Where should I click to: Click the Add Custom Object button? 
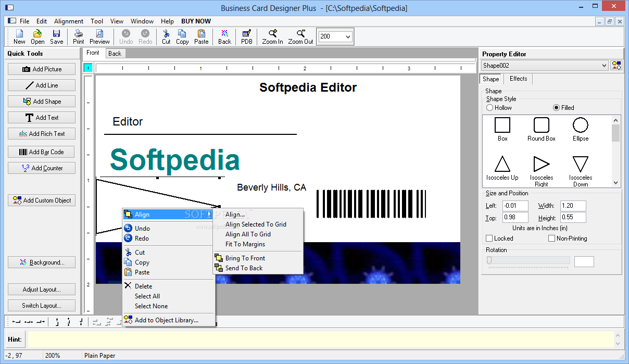click(x=42, y=200)
